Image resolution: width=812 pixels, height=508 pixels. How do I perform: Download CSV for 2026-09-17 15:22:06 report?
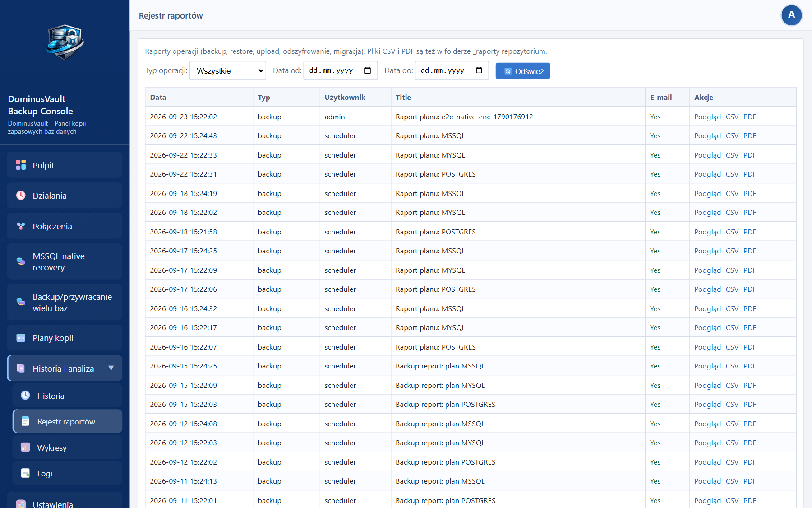point(732,289)
